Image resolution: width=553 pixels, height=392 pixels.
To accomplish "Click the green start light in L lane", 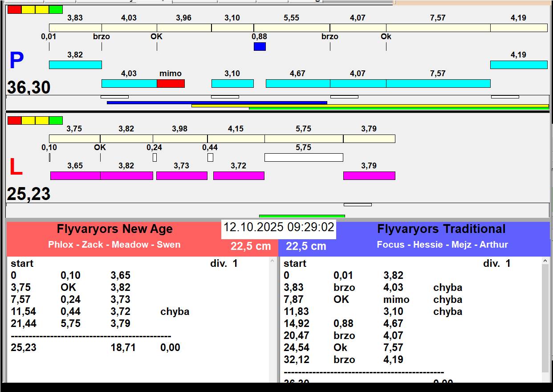I will [56, 120].
